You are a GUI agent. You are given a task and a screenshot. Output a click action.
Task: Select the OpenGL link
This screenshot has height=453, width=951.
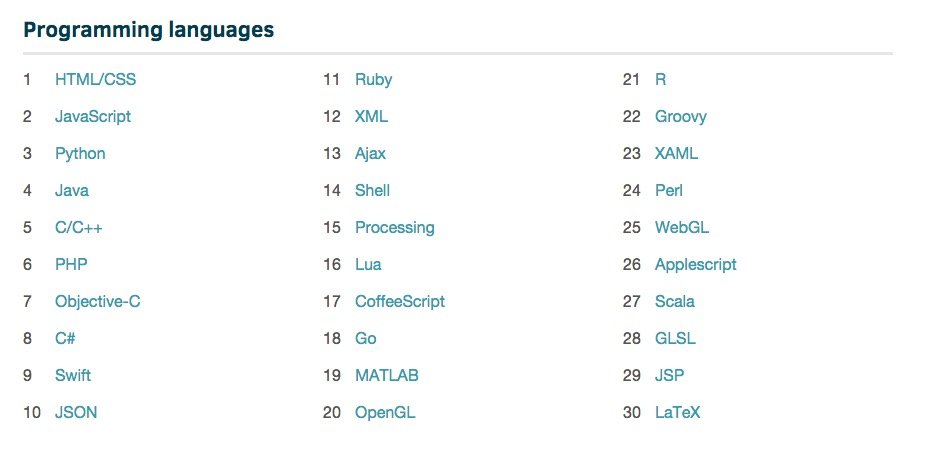click(x=385, y=412)
